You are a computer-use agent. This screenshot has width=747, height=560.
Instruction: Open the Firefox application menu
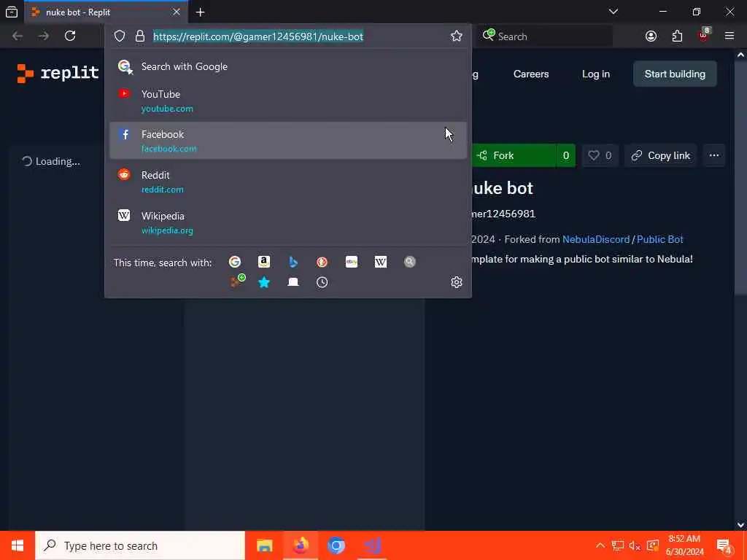point(729,36)
